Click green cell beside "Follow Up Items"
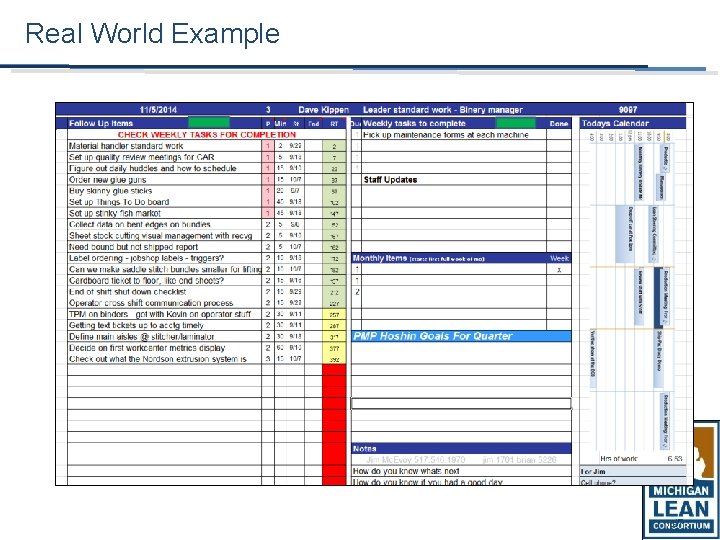The image size is (720, 540). [209, 123]
